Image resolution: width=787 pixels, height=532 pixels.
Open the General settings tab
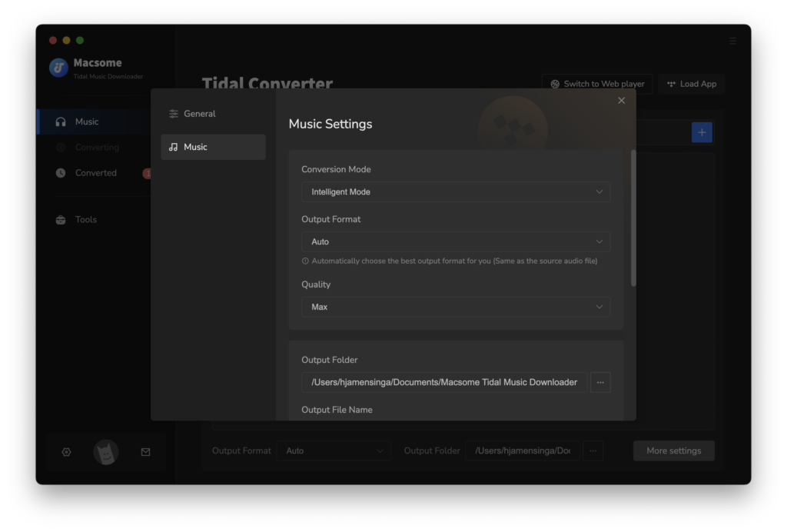point(214,114)
